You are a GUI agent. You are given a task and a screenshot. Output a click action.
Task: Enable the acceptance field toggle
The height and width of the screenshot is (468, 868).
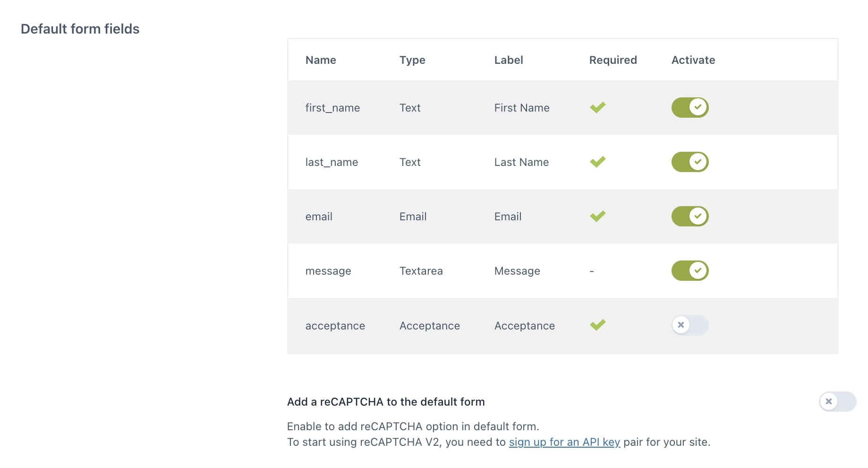690,325
